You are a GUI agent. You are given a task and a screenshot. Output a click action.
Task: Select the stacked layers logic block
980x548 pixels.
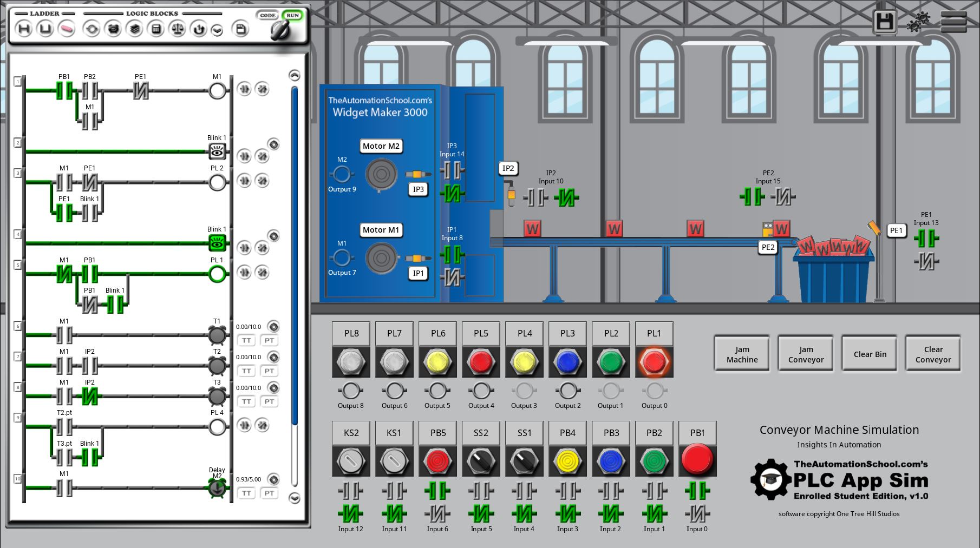[134, 29]
